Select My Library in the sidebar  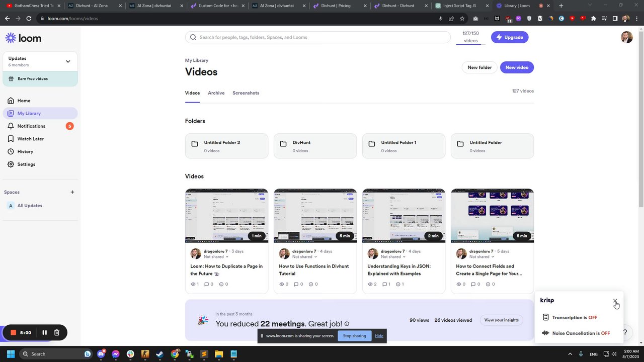tap(40, 113)
